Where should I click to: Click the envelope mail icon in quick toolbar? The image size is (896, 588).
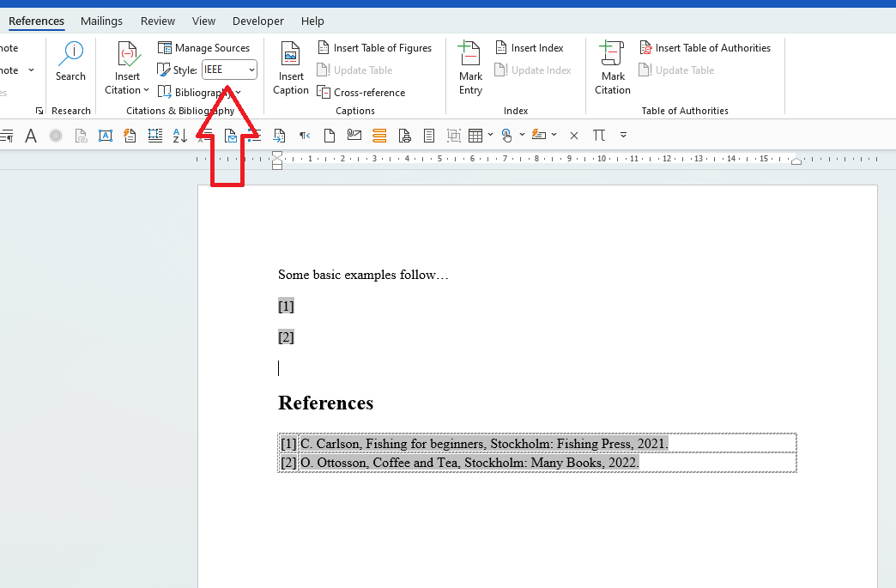coord(230,136)
